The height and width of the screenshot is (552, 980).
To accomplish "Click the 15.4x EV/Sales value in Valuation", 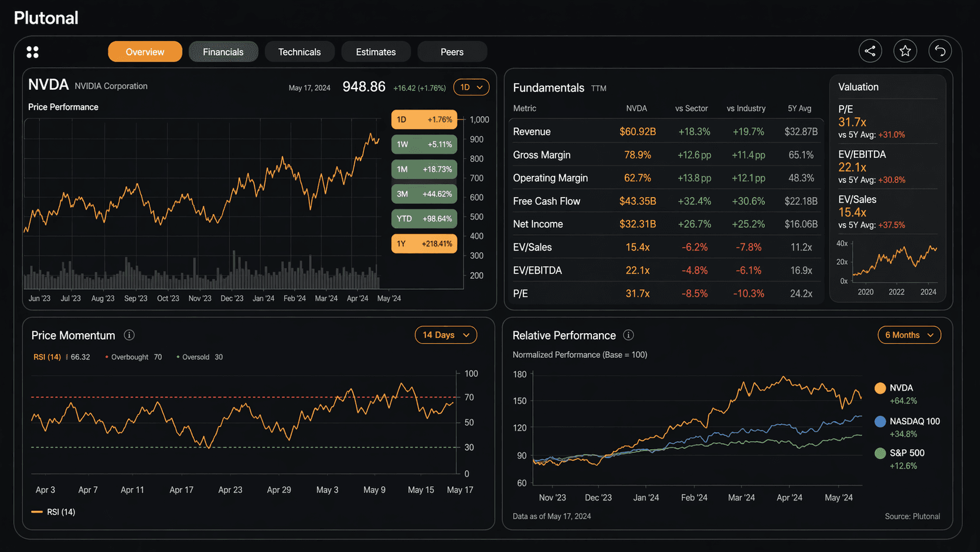I will click(x=852, y=212).
